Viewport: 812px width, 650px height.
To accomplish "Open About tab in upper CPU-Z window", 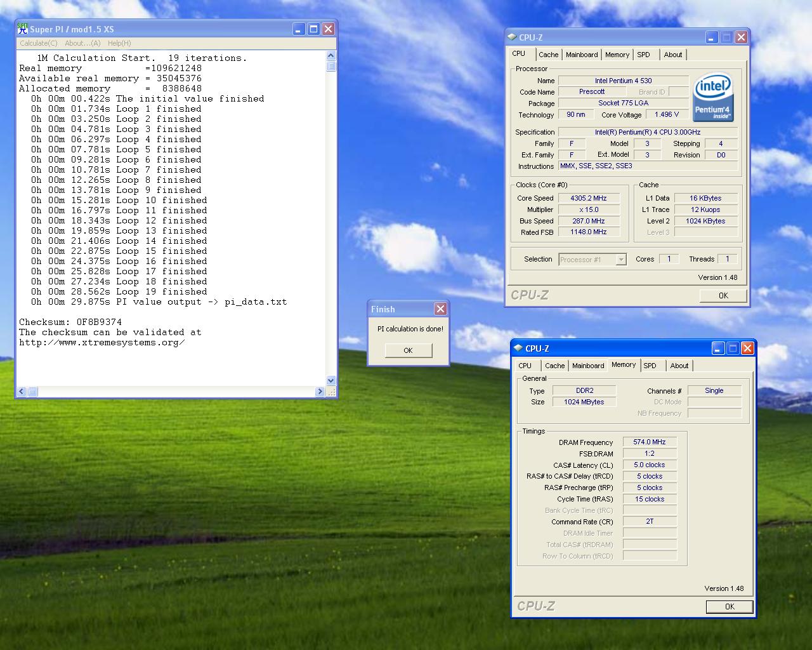I will [x=673, y=55].
